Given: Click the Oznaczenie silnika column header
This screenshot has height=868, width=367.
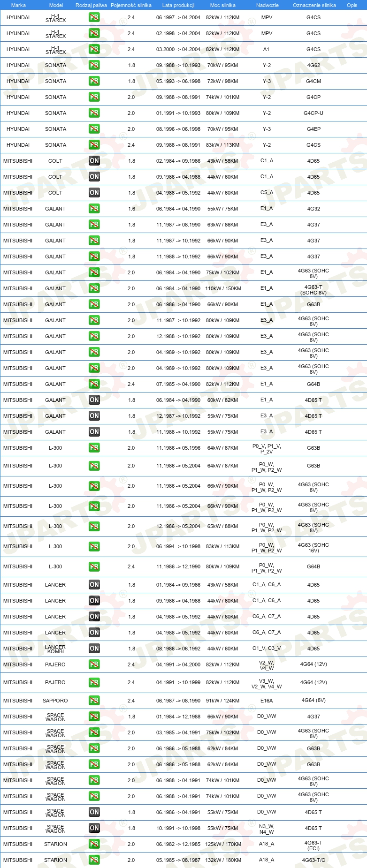Looking at the screenshot, I should 314,5.
